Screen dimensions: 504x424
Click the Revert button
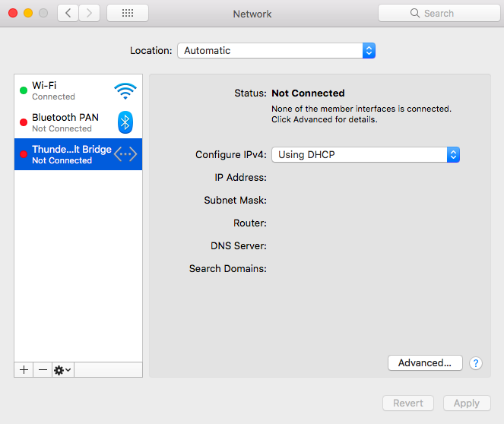pos(408,403)
